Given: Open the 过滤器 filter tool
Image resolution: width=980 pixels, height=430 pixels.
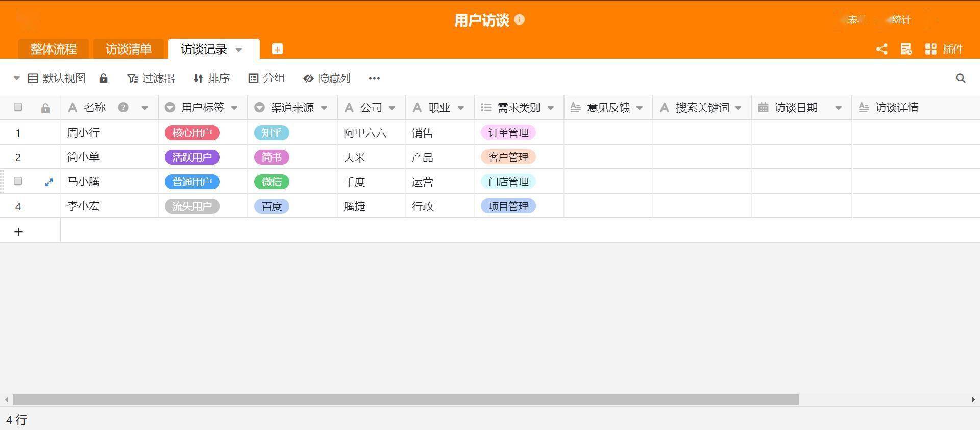Looking at the screenshot, I should 151,78.
